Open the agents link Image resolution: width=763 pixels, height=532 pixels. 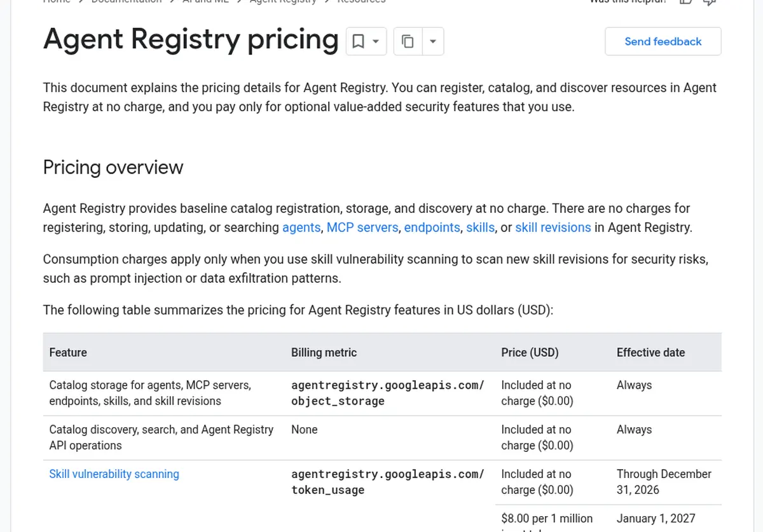pyautogui.click(x=301, y=228)
